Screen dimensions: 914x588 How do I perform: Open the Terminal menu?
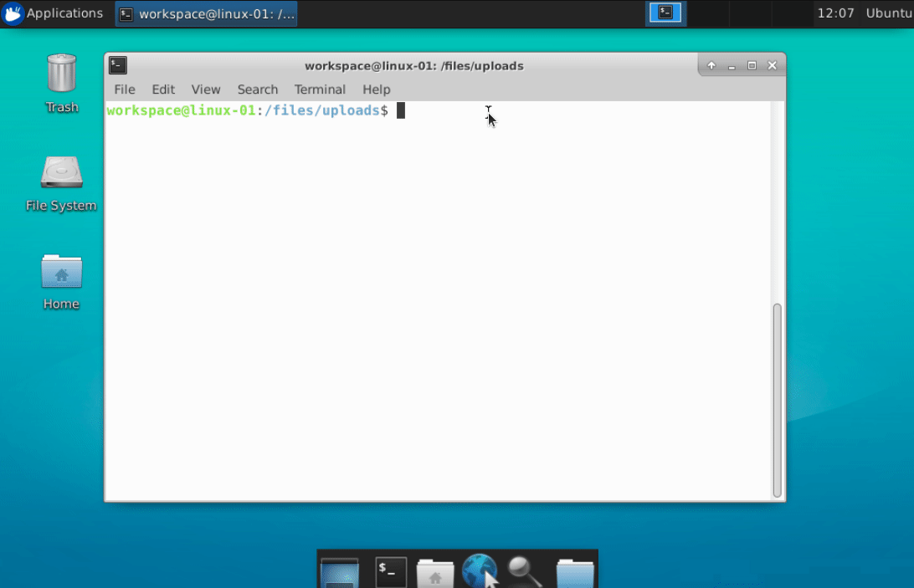tap(320, 89)
